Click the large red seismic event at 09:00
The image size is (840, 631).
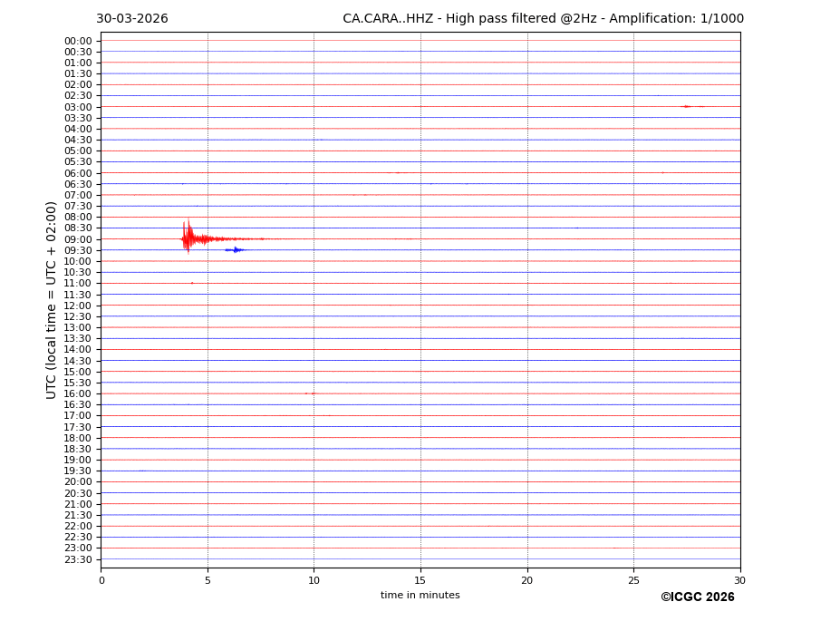(188, 238)
